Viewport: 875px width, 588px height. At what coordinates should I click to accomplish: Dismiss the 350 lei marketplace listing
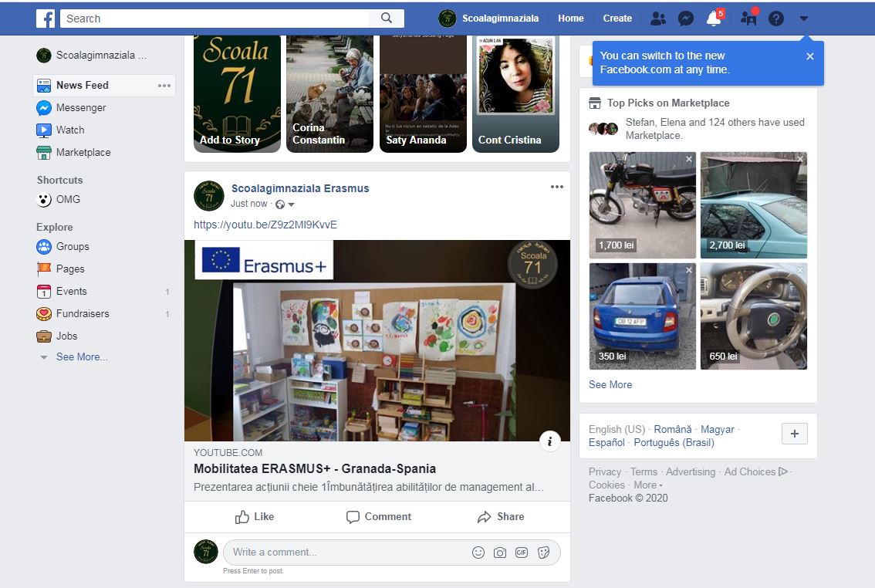(689, 270)
